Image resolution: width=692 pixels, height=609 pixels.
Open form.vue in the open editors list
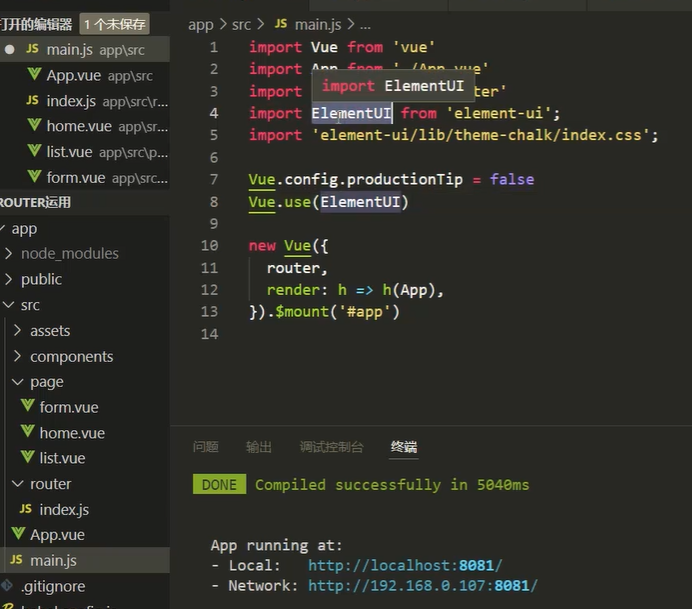pos(85,177)
